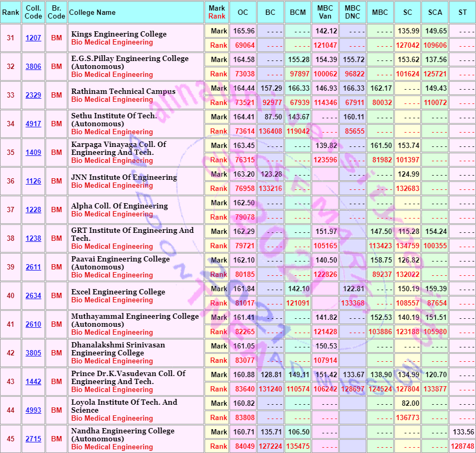The width and height of the screenshot is (476, 453).
Task: Click Alpha College code 1228 link
Action: [33, 210]
